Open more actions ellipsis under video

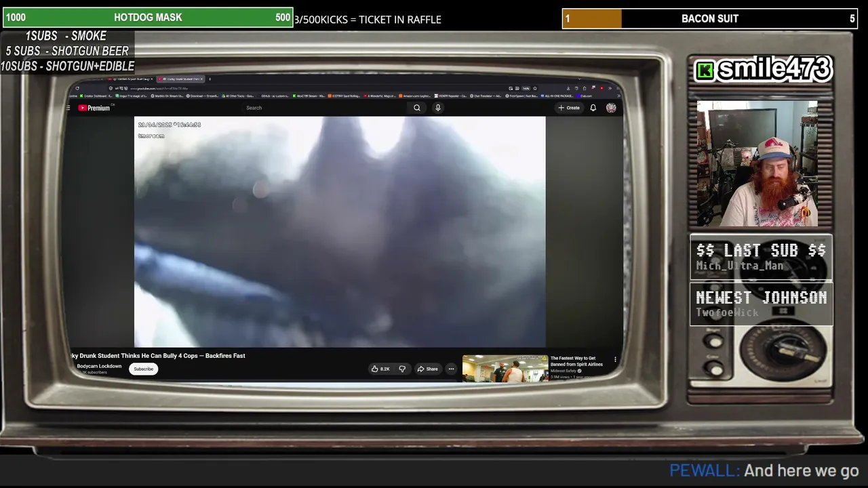coord(451,369)
